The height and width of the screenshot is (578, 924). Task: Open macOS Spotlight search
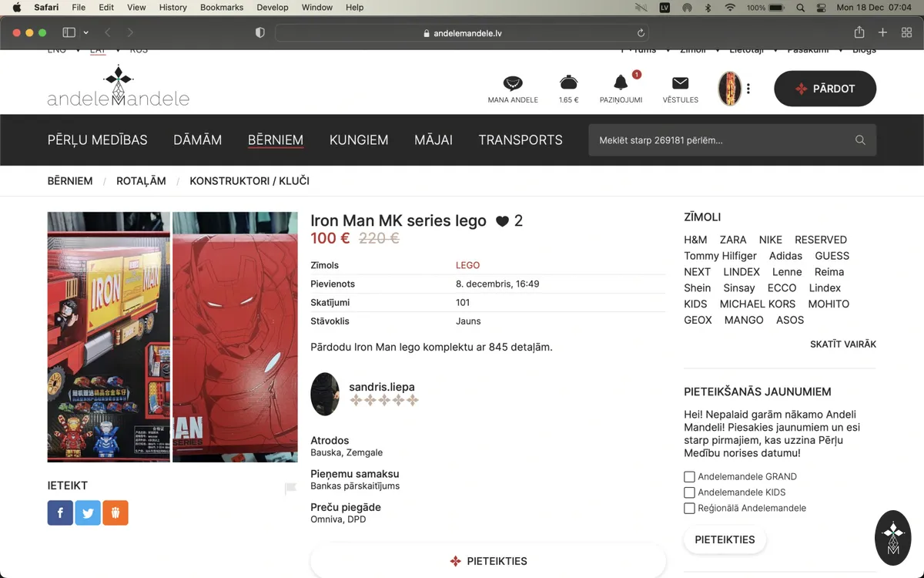(800, 8)
